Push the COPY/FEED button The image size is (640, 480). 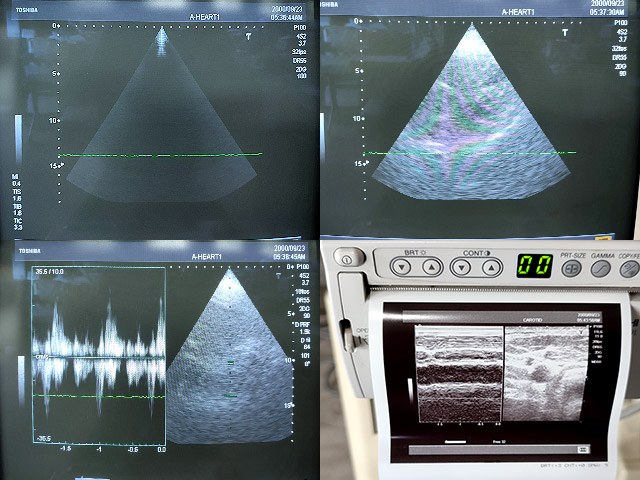[x=629, y=269]
